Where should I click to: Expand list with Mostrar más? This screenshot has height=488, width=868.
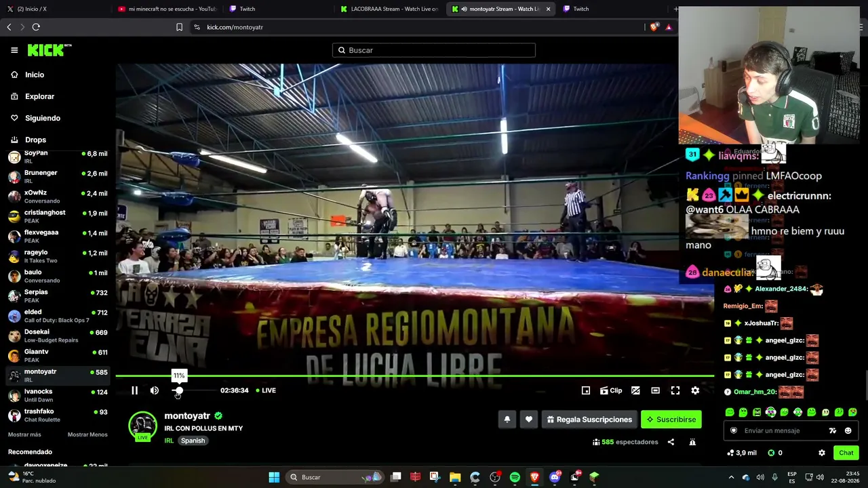(x=24, y=434)
